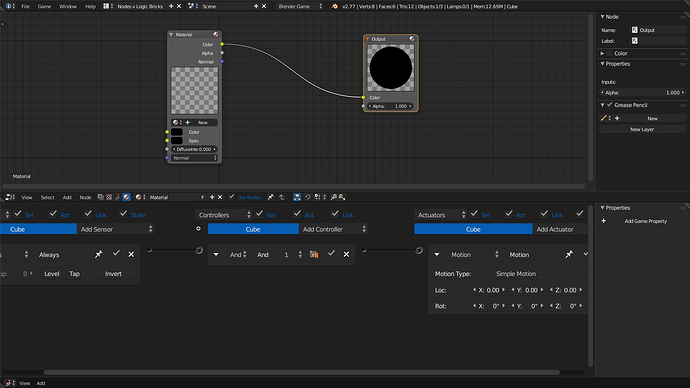Open the Controllers visibility dropdown

(224, 215)
